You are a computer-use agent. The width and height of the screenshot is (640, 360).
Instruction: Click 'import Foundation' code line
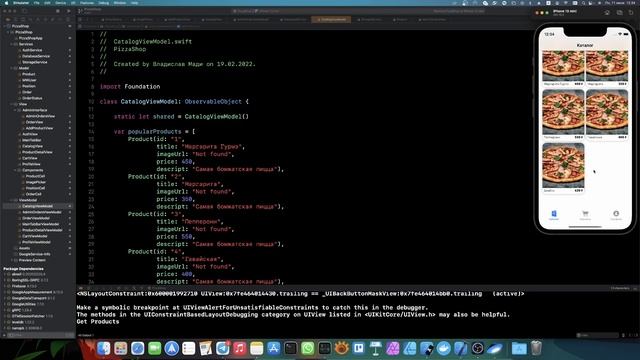[x=130, y=87]
